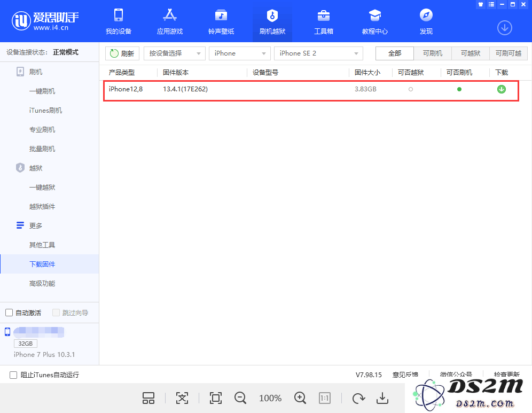The image size is (532, 413).
Task: Open 一键刷机 in the sidebar
Action: pos(42,91)
